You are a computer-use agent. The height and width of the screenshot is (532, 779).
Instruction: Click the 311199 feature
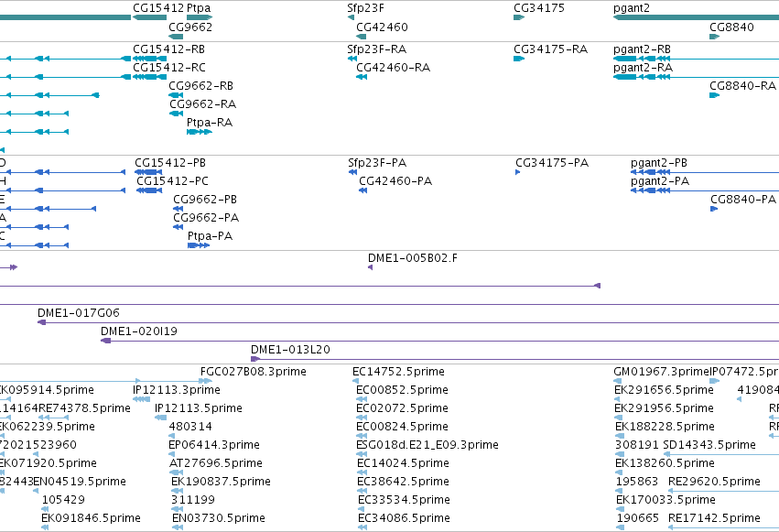click(x=193, y=500)
